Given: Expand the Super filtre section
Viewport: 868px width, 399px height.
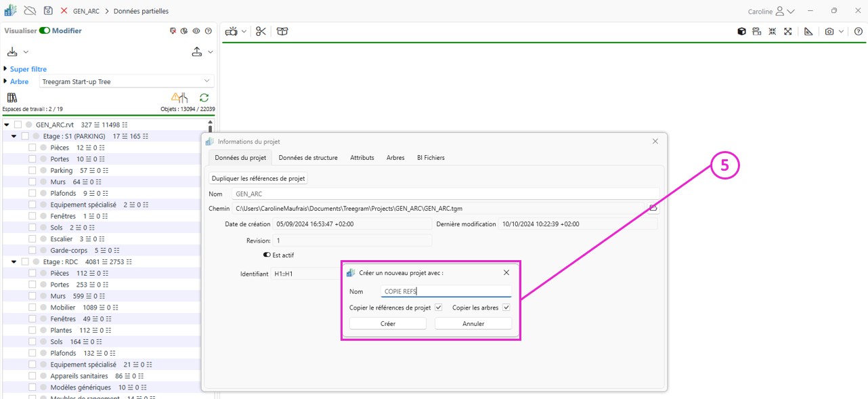Looking at the screenshot, I should [5, 69].
